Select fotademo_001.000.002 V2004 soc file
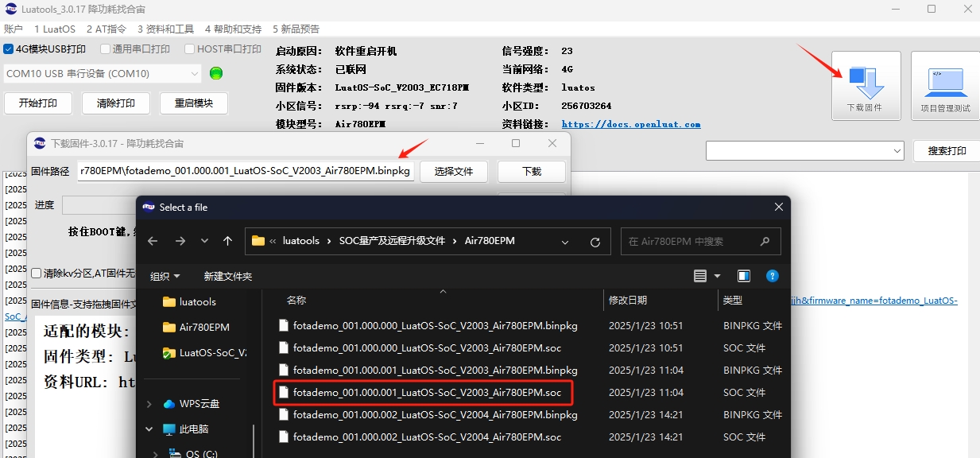The height and width of the screenshot is (458, 980). pyautogui.click(x=420, y=437)
